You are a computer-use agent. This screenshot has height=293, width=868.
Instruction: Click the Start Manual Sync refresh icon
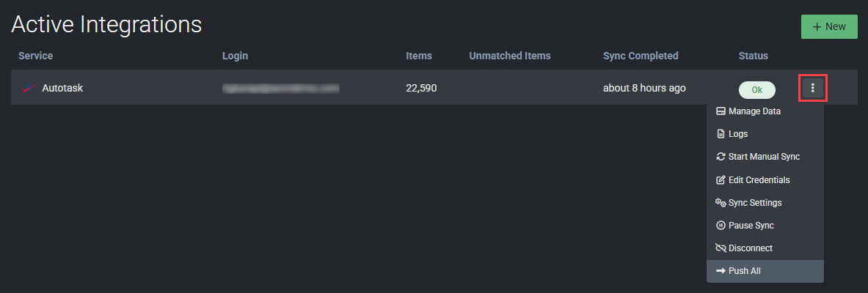pos(721,157)
